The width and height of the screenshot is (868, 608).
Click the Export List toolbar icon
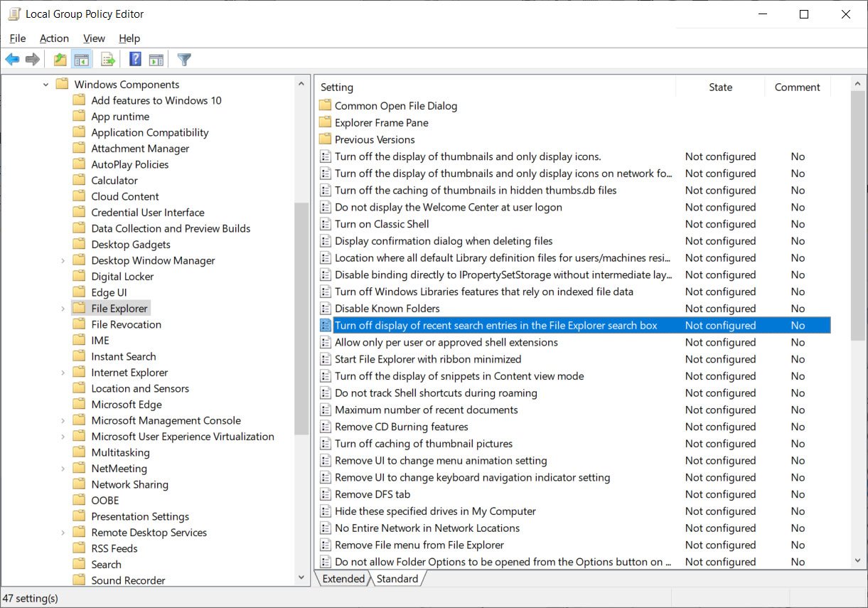click(107, 59)
